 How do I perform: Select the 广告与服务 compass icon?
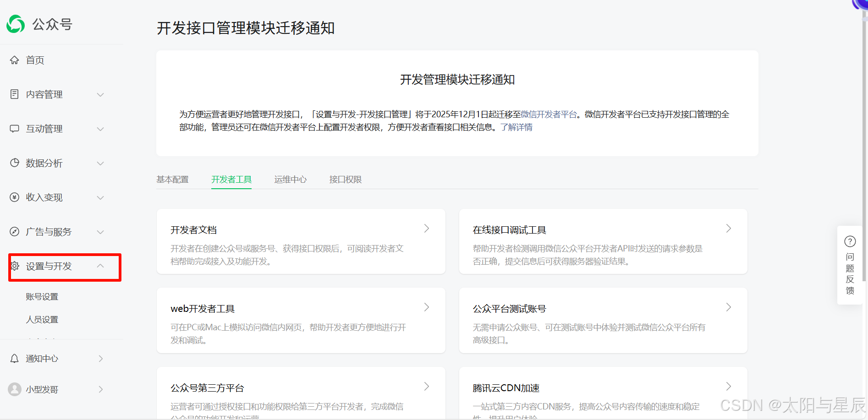tap(14, 232)
